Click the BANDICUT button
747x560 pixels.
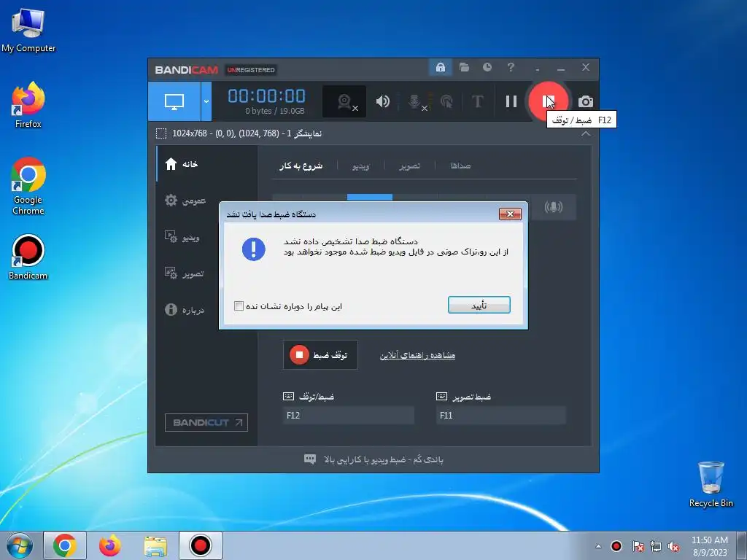206,422
